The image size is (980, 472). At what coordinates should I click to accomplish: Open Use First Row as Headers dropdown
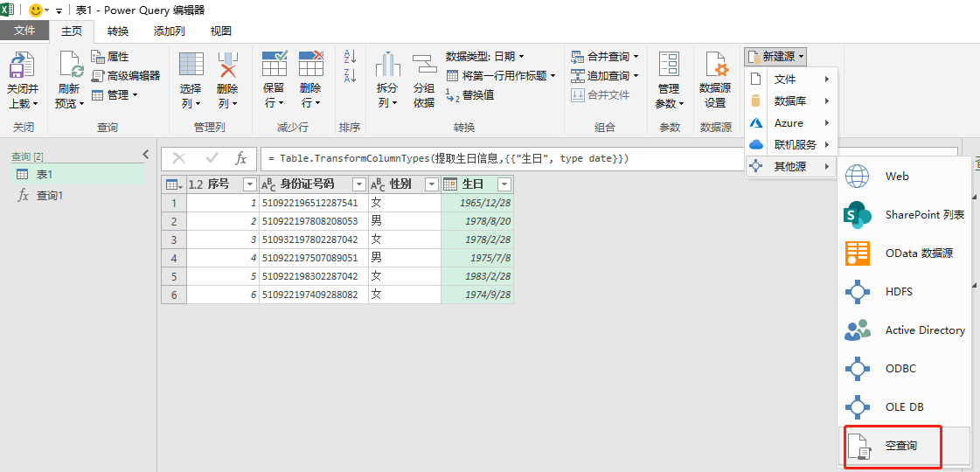[x=501, y=76]
